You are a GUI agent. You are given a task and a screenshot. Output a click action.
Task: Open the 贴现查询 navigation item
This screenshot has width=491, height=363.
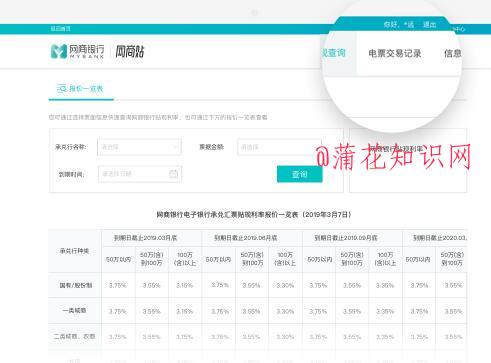(x=333, y=53)
